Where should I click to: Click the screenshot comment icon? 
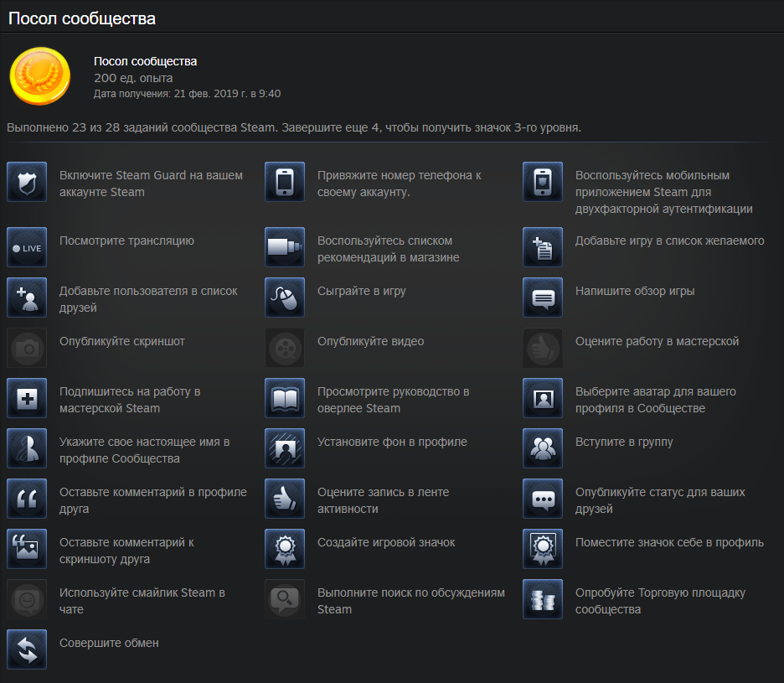tap(27, 549)
